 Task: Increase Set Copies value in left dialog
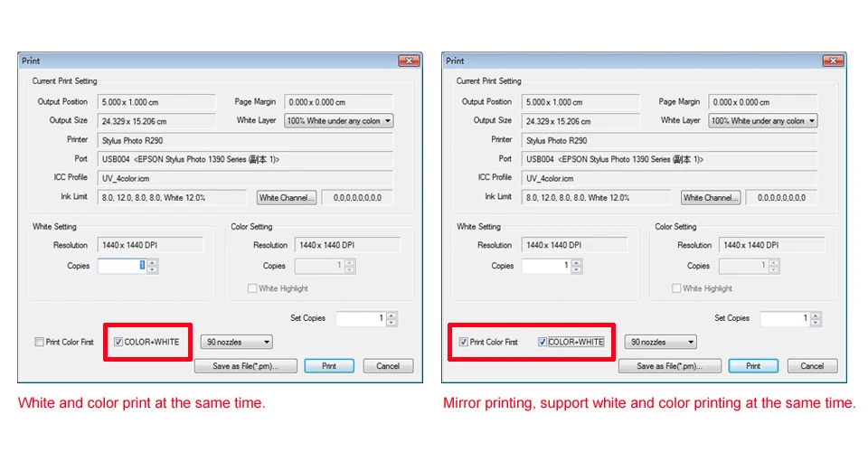pos(392,315)
